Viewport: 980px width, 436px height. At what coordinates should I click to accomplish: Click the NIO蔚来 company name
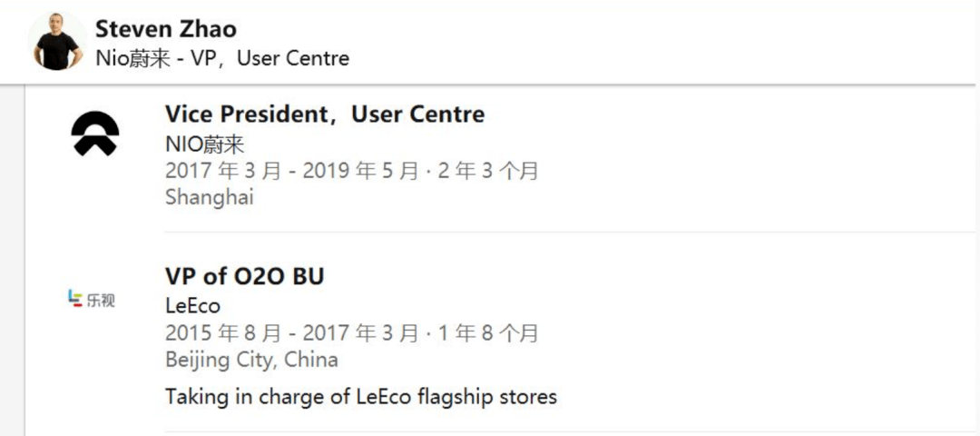[x=204, y=144]
